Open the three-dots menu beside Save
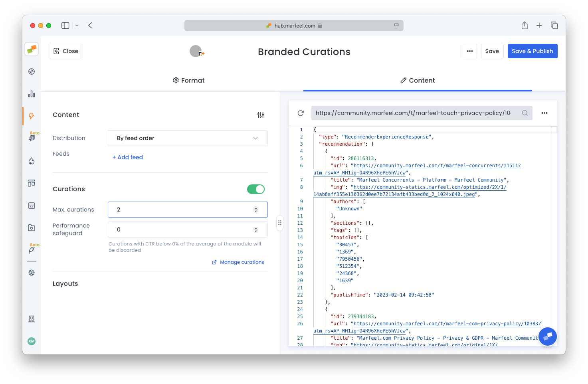Viewport: 588px width, 384px height. pyautogui.click(x=470, y=51)
